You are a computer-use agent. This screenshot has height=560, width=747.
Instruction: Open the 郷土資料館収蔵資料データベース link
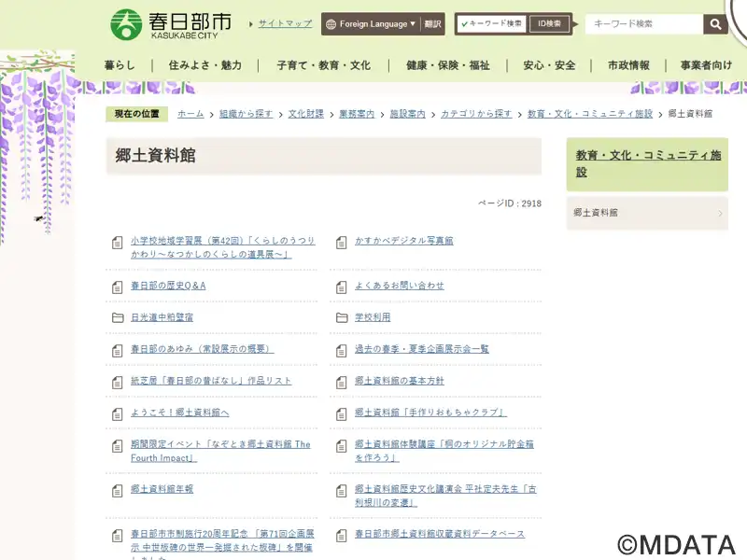tap(440, 534)
